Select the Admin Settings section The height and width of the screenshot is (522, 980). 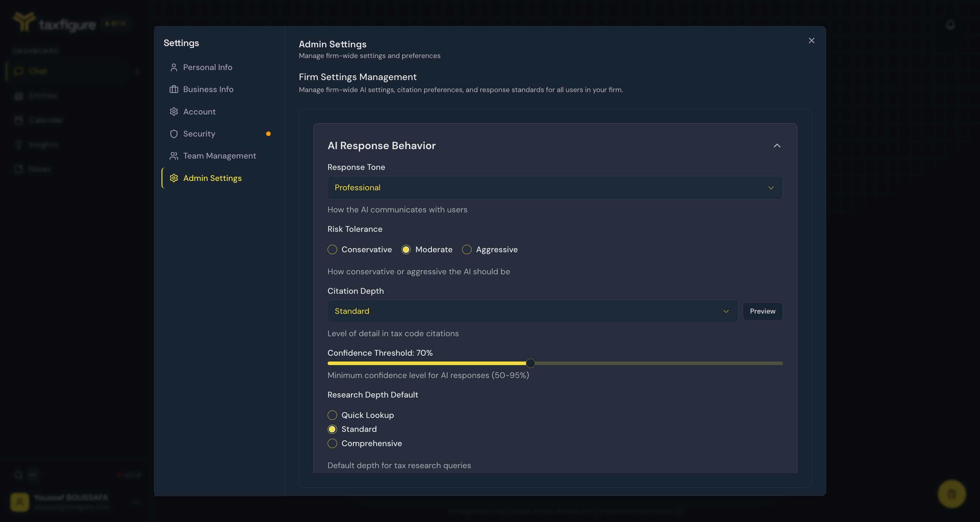pos(219,178)
